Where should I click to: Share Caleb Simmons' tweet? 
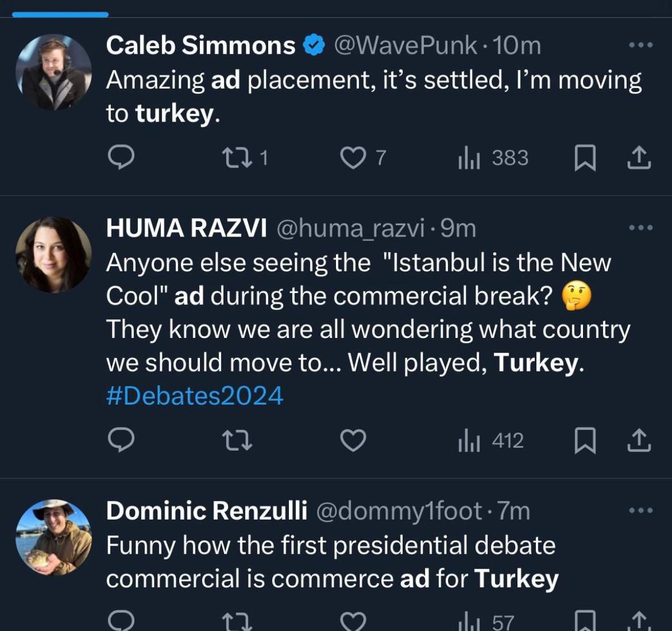coord(639,158)
